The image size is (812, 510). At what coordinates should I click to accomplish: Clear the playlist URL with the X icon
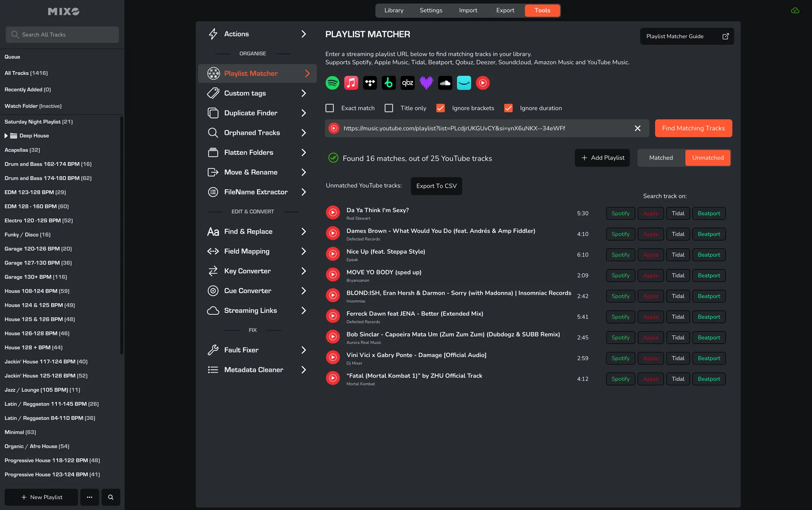pos(637,128)
